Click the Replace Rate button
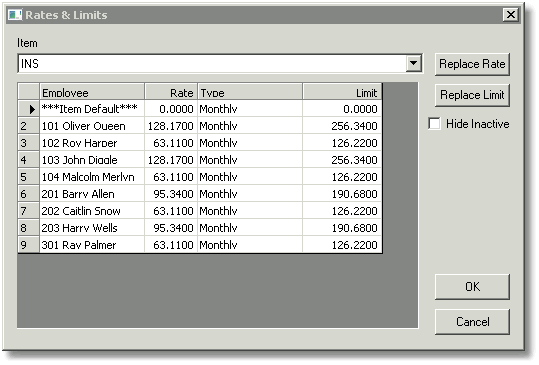 (x=472, y=64)
